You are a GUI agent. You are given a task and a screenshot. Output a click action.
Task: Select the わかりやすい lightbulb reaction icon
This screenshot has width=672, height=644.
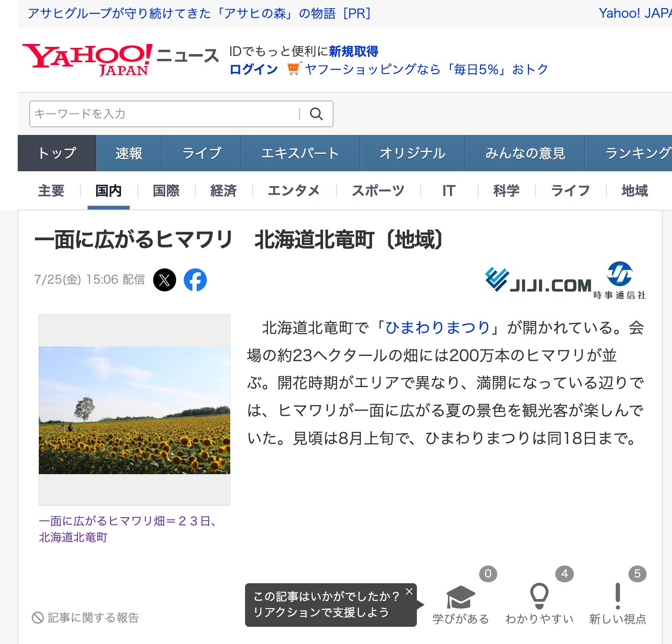point(539,596)
